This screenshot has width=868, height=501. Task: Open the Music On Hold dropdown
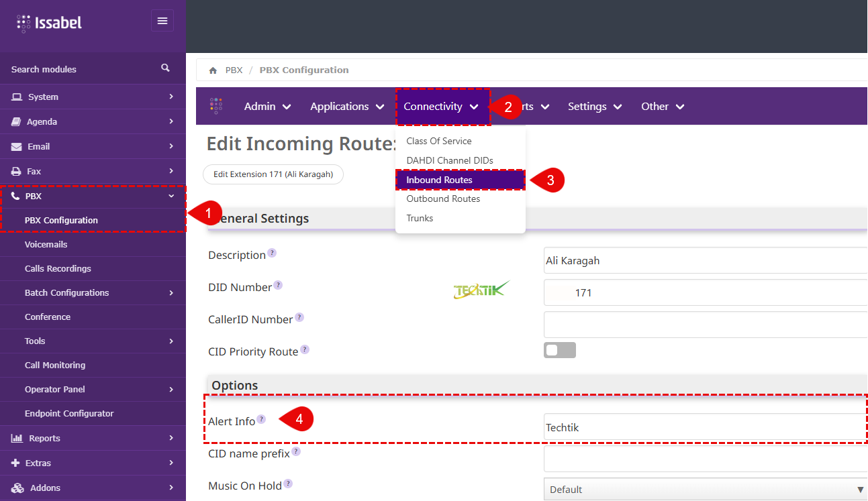pos(705,489)
